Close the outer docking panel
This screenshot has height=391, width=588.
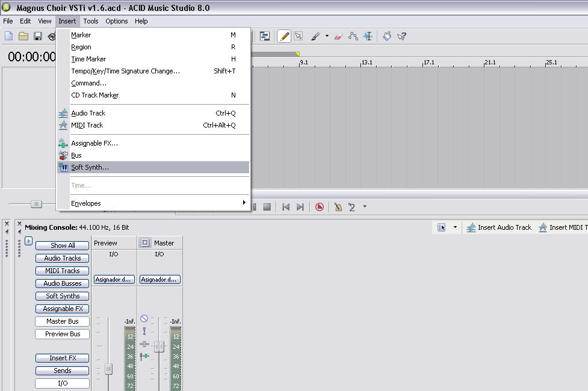7,223
